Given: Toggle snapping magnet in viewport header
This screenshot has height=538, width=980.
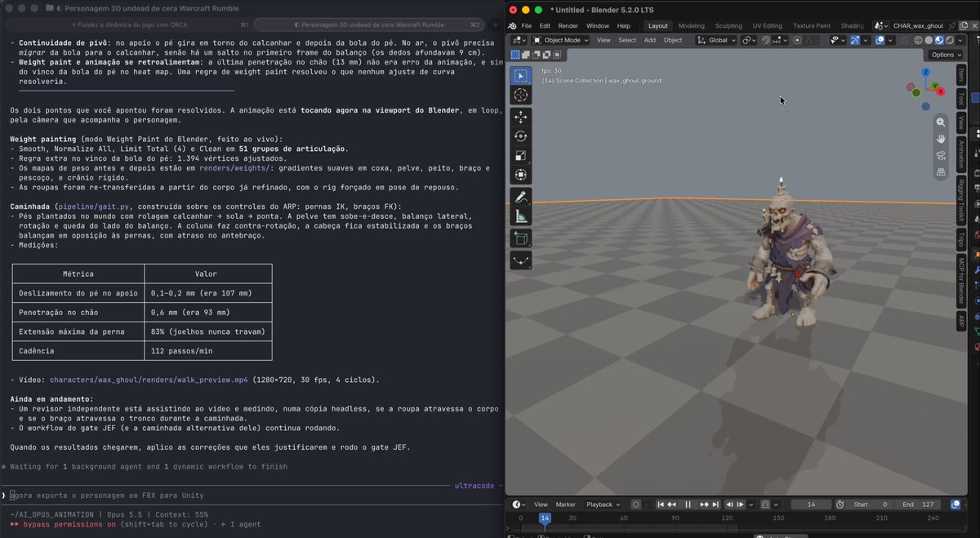Looking at the screenshot, I should [765, 40].
